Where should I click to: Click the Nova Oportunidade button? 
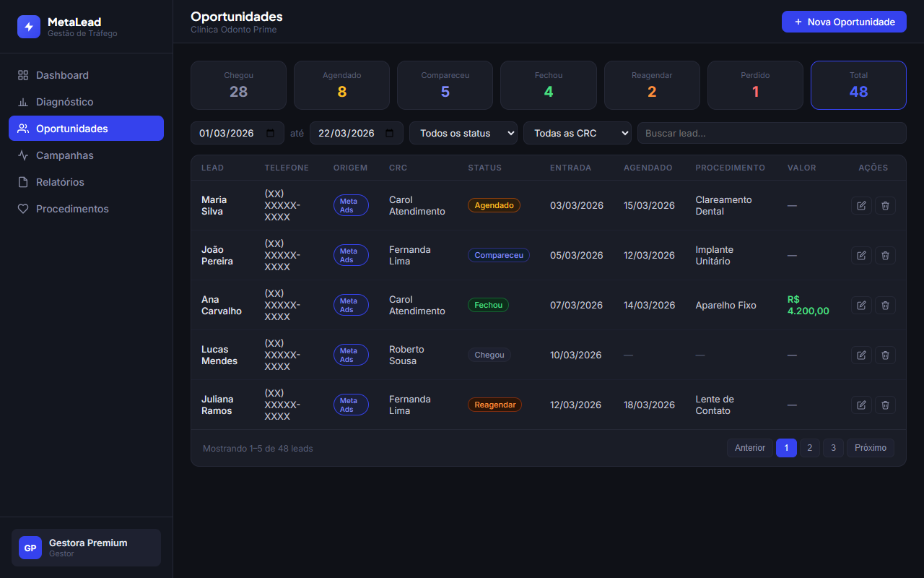[843, 22]
